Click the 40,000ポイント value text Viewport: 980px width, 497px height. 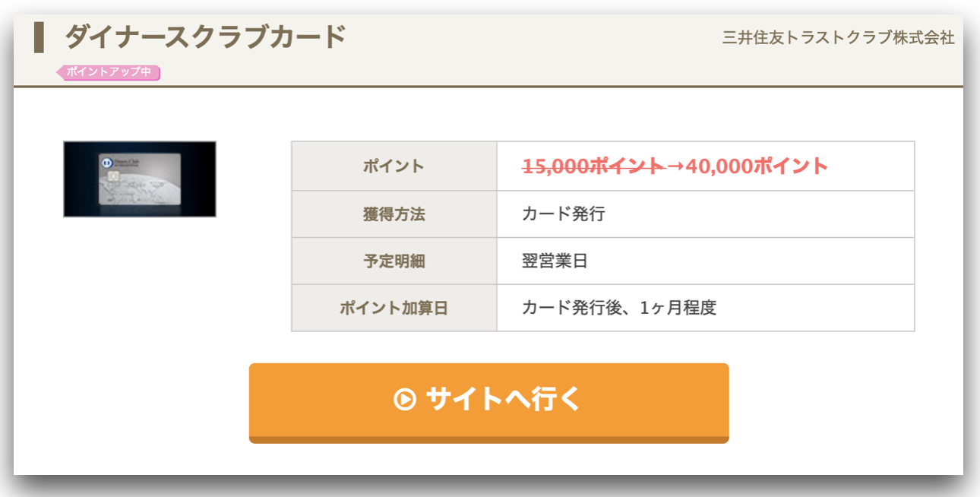coord(757,166)
